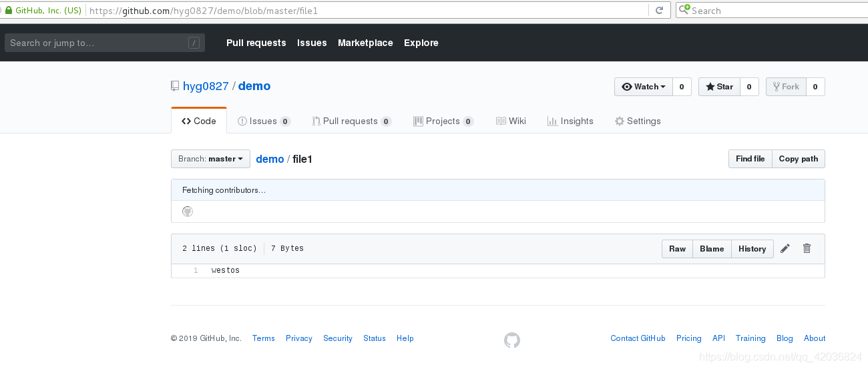Open the Pricing footer link

(x=689, y=338)
